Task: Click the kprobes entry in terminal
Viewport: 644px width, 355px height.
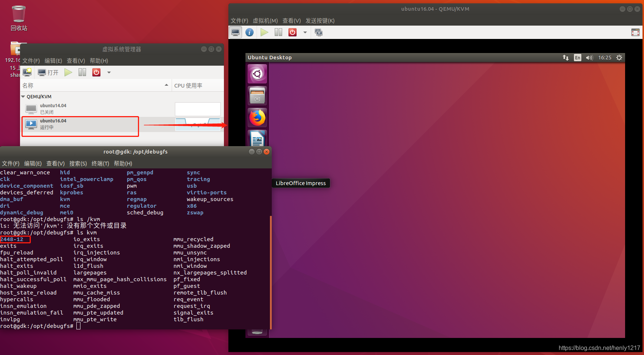Action: click(x=72, y=193)
